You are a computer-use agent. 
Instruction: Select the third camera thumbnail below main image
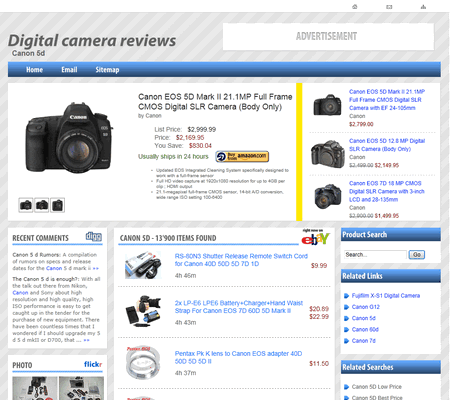tap(58, 205)
